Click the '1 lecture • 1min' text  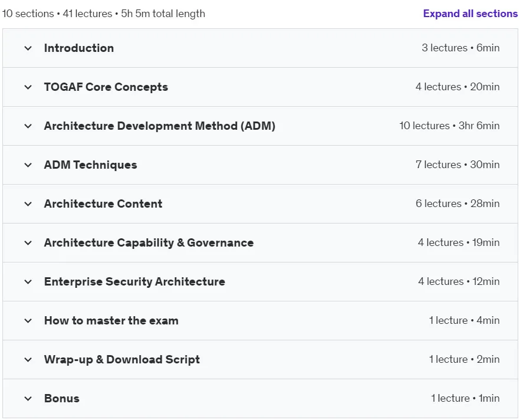[x=465, y=398]
